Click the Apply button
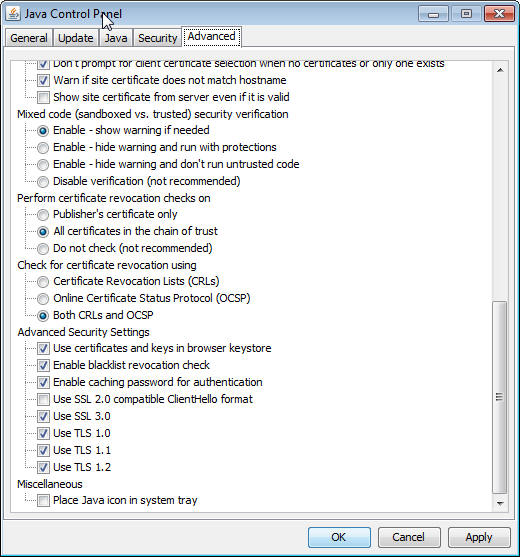The image size is (520, 557). point(479,537)
